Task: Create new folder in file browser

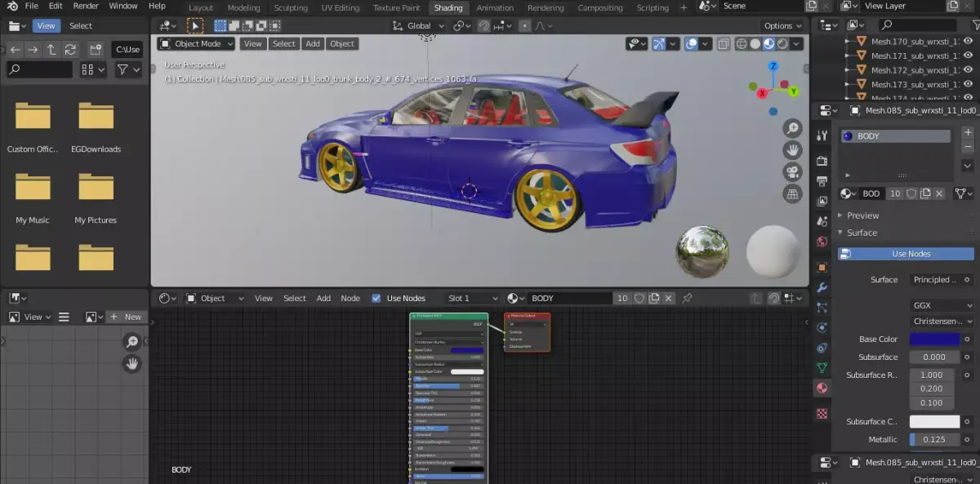Action: point(96,50)
